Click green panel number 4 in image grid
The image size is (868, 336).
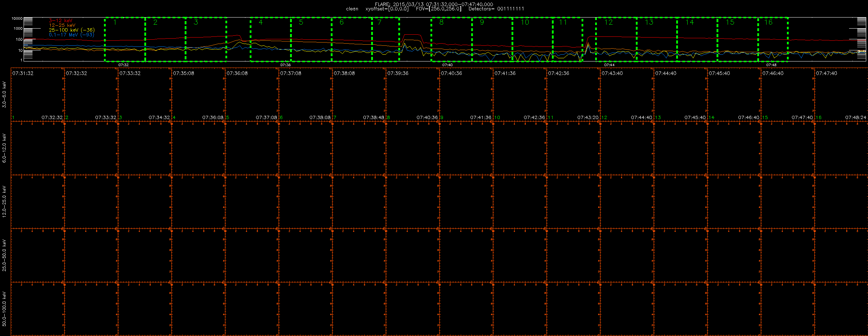coord(174,118)
